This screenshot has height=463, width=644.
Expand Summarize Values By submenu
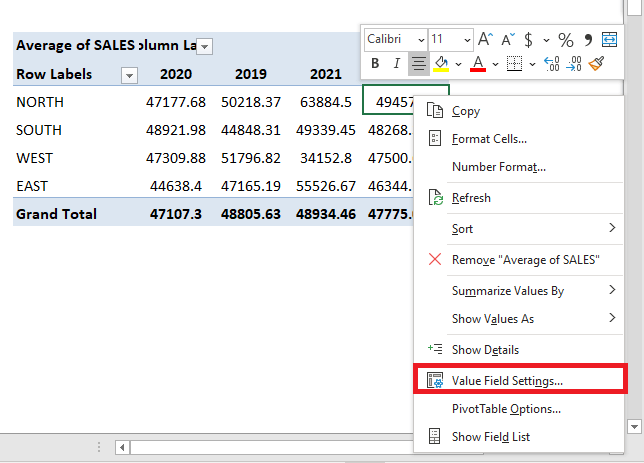point(612,290)
